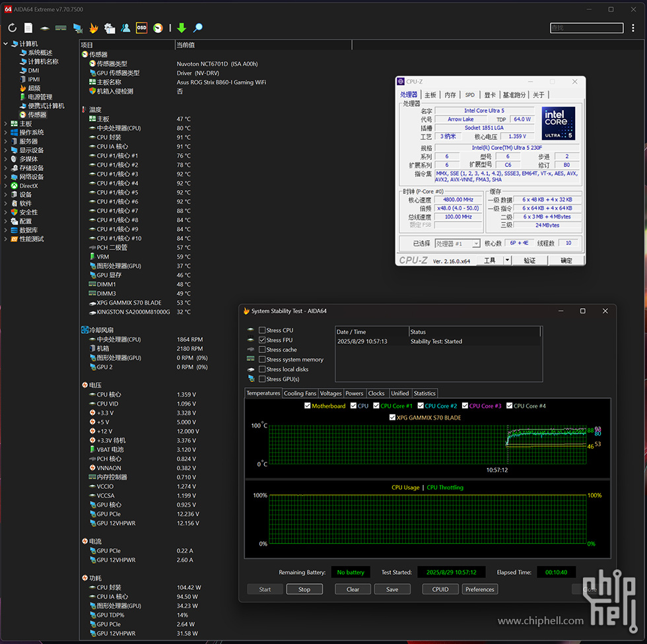The width and height of the screenshot is (647, 644).
Task: Click the CPU chip icon in AIDA64 toolbar
Action: (45, 28)
